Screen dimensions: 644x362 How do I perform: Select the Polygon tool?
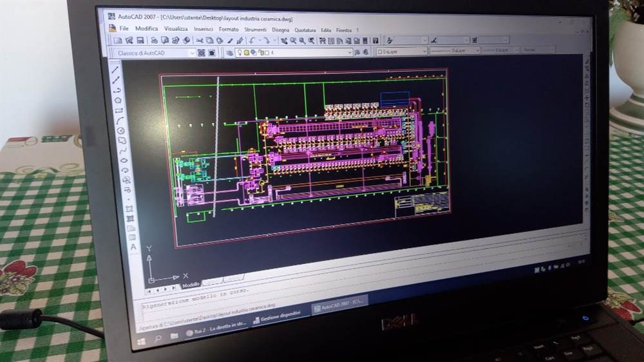coord(118,100)
